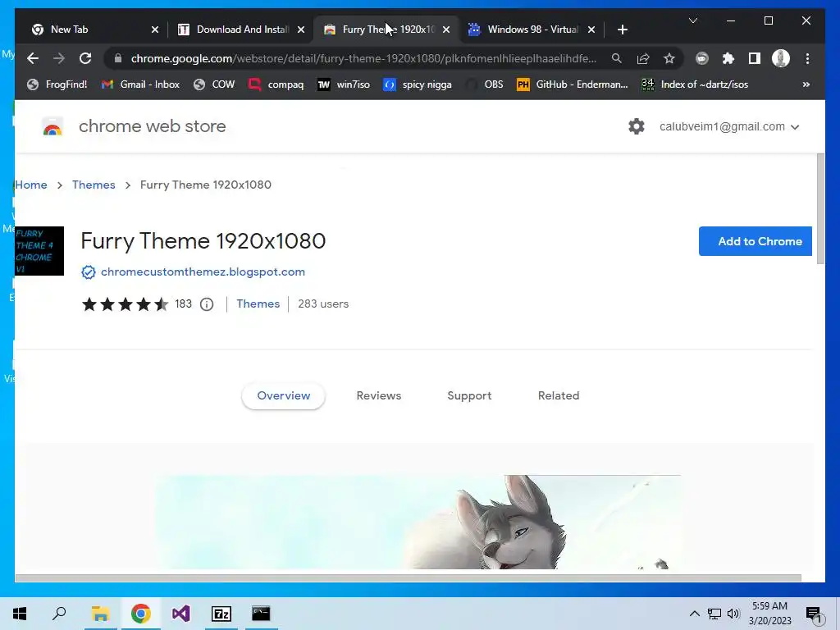The width and height of the screenshot is (840, 630).
Task: Open the Command Prompt taskbar icon
Action: click(261, 614)
